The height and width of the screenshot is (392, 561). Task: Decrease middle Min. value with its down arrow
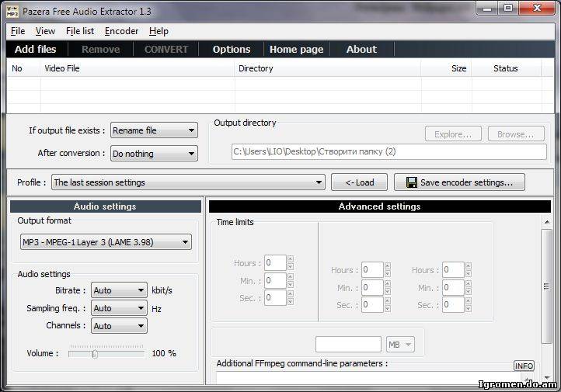[x=388, y=292]
